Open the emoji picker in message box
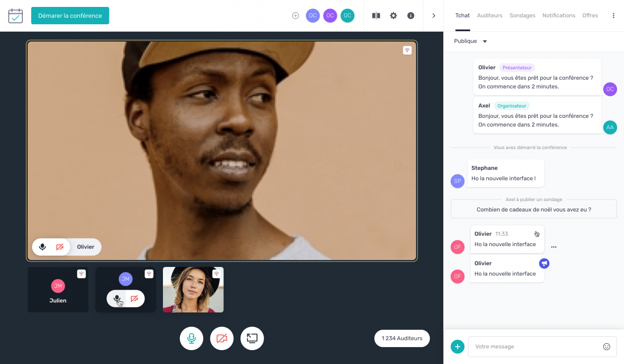624x364 pixels. [x=607, y=347]
